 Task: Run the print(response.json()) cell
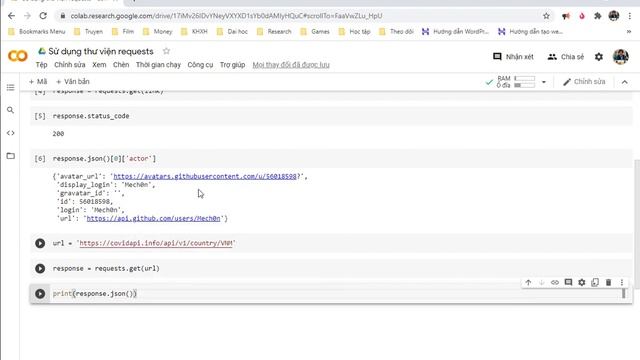(x=40, y=294)
